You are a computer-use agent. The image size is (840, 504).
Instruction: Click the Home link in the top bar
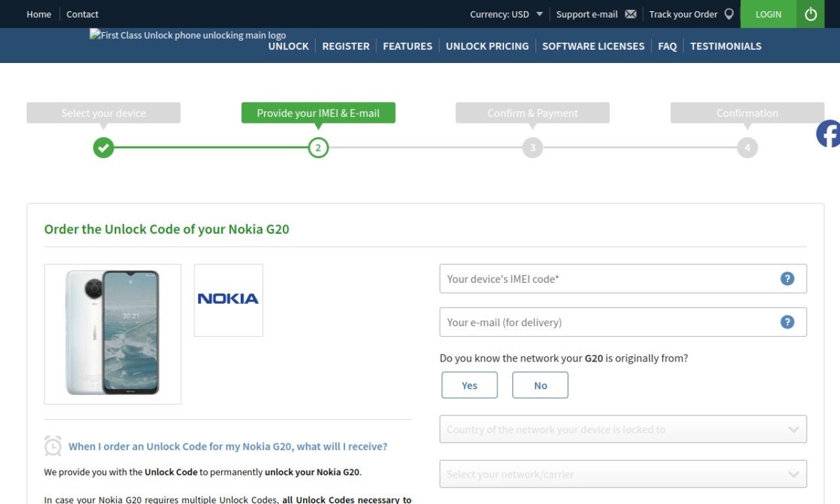39,14
